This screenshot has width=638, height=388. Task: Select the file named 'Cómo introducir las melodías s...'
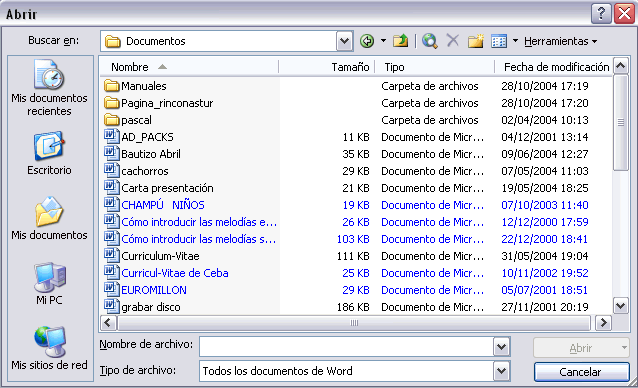click(199, 239)
